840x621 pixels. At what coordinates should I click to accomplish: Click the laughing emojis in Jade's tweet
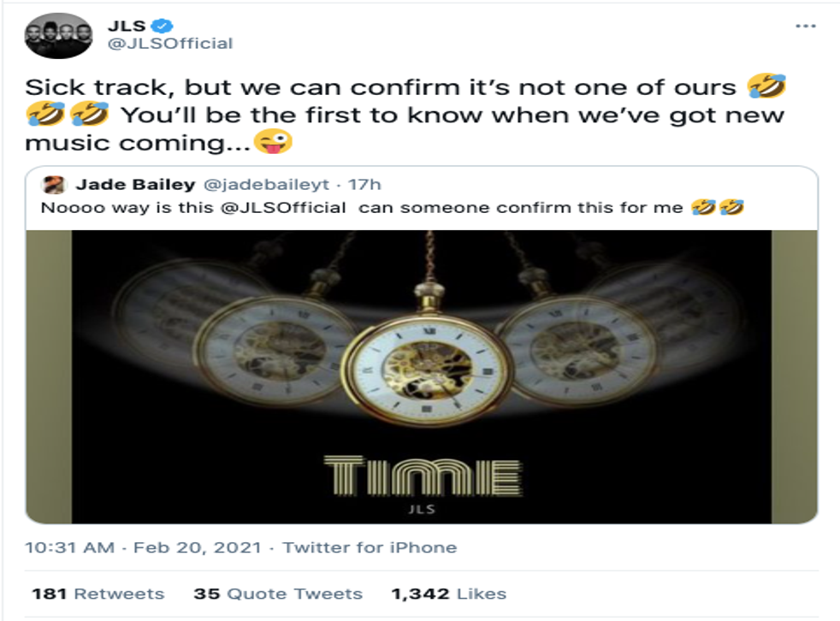(x=717, y=208)
